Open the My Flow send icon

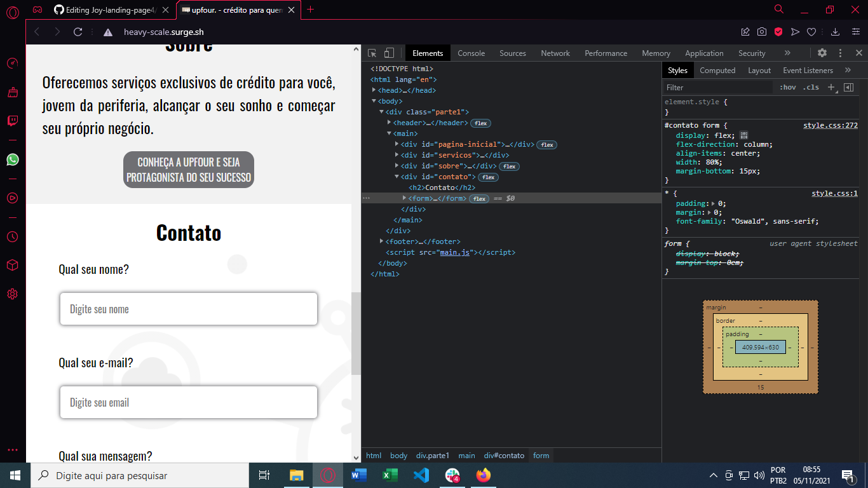(x=795, y=32)
